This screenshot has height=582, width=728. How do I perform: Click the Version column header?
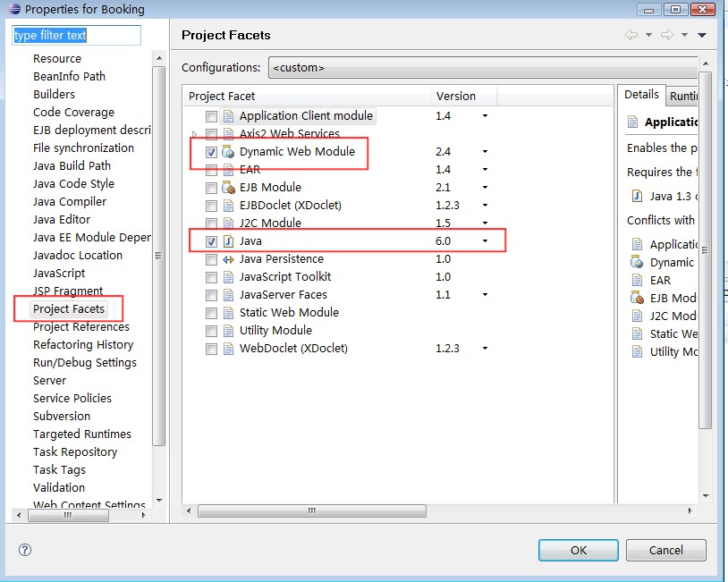[464, 96]
